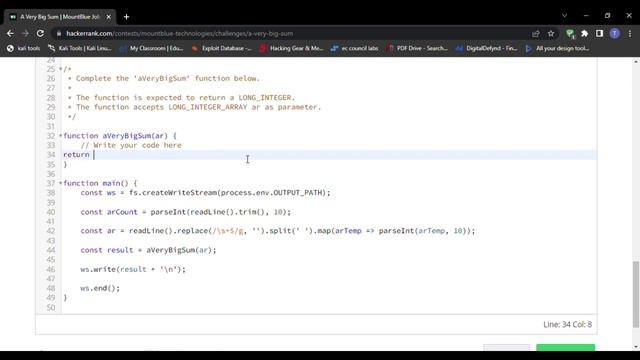
Task: Click the scrollbar up arrow
Action: tap(636, 62)
